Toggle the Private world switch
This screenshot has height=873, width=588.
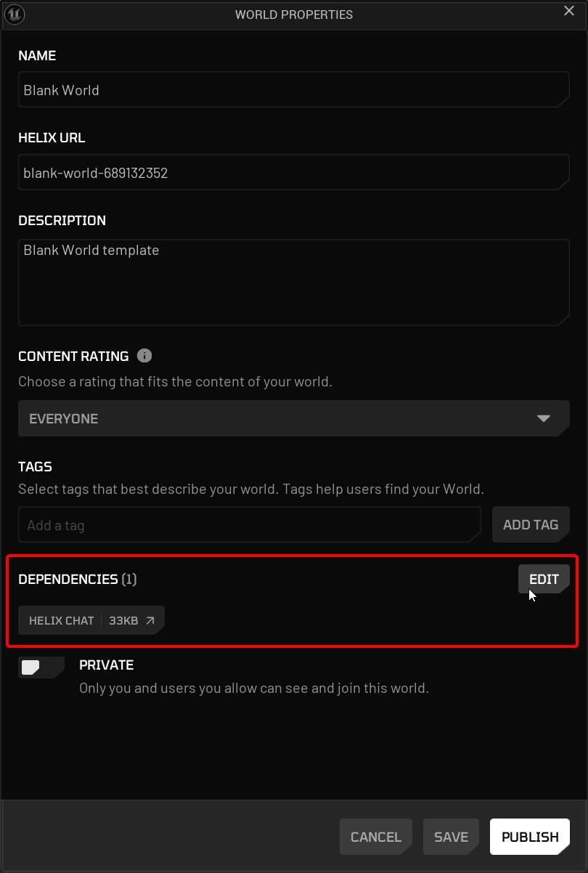[x=41, y=667]
